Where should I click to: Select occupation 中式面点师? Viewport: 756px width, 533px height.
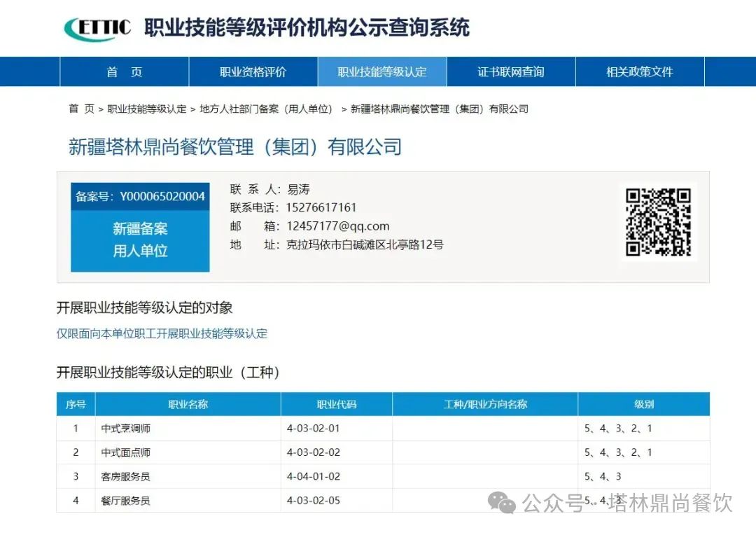[x=126, y=452]
